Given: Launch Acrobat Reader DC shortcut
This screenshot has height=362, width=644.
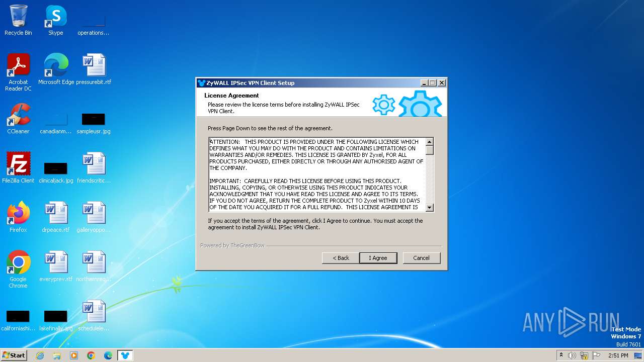Looking at the screenshot, I should (x=18, y=72).
